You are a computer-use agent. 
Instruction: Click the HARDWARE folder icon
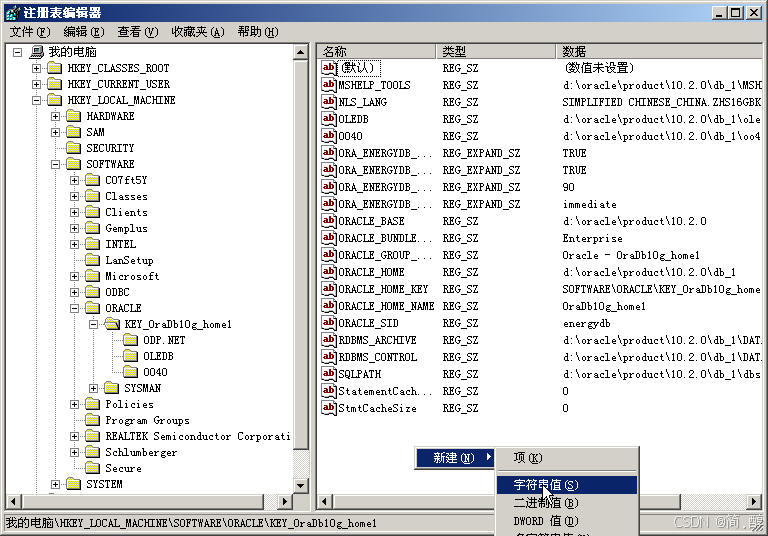[x=73, y=116]
